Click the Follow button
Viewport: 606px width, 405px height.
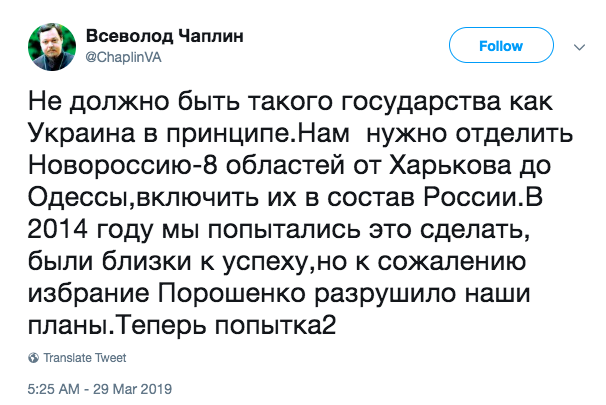(501, 46)
